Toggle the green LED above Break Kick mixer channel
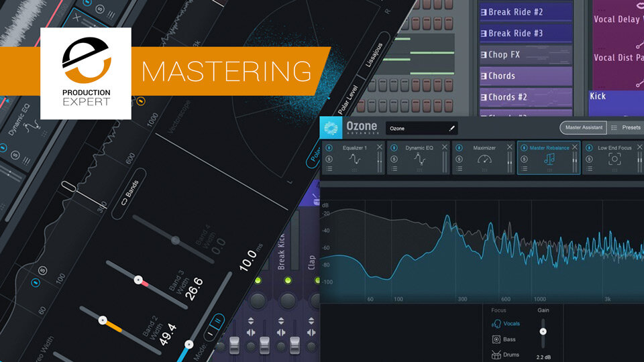This screenshot has height=362, width=644. [x=288, y=281]
